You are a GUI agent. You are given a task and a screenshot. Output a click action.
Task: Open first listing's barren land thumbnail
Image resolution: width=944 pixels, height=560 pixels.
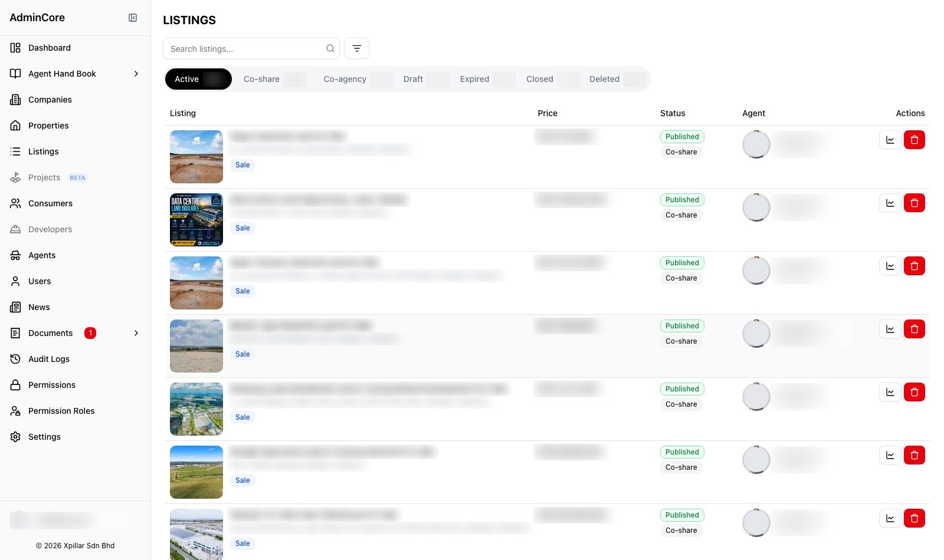click(x=196, y=157)
